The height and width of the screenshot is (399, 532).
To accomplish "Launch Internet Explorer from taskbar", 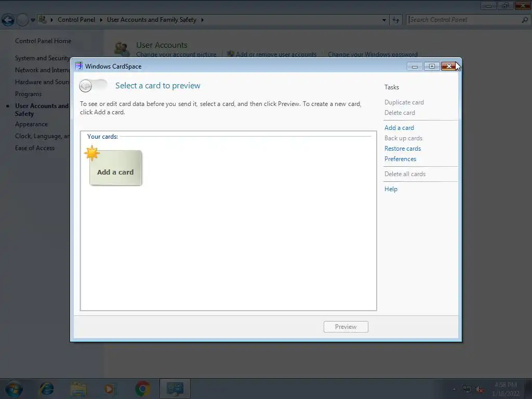I will (x=47, y=389).
